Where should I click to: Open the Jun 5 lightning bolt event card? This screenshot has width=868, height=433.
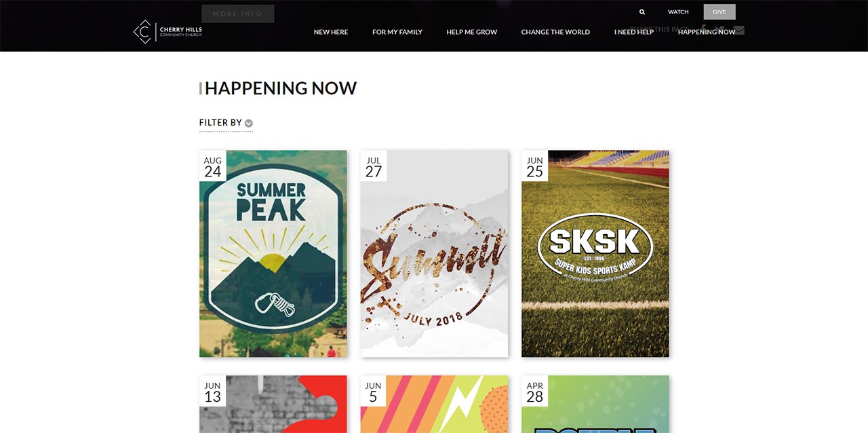click(434, 404)
